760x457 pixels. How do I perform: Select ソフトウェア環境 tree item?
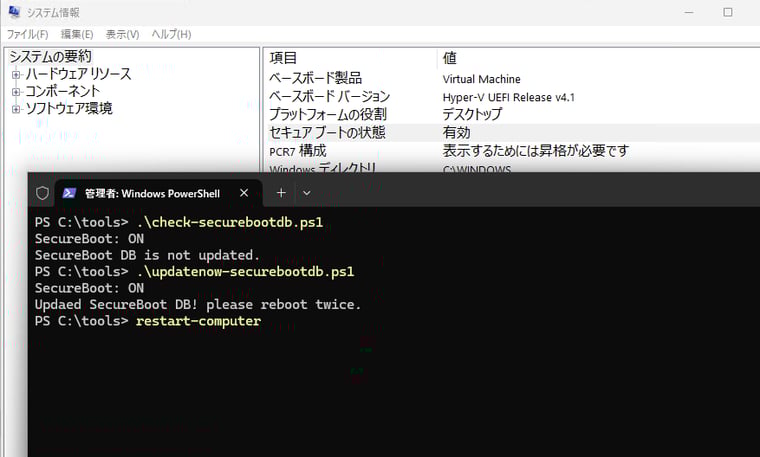[68, 108]
